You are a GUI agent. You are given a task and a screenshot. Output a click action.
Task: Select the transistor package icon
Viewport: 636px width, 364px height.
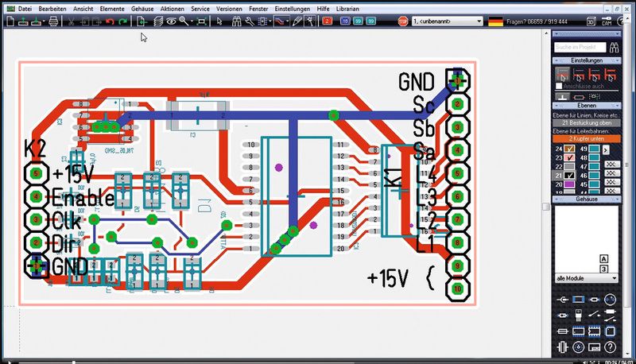tap(579, 315)
